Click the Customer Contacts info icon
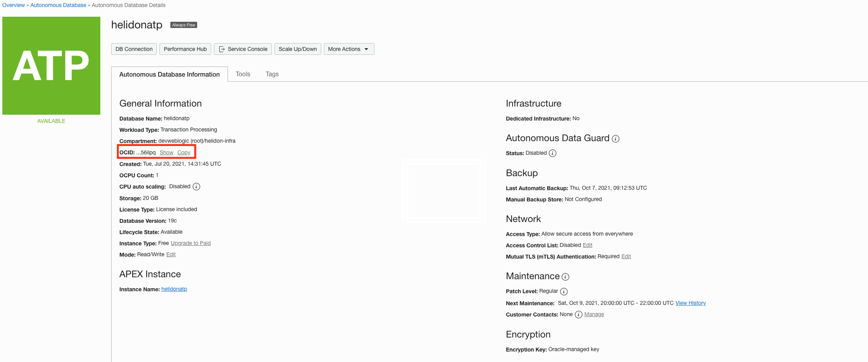The height and width of the screenshot is (362, 868). 579,315
